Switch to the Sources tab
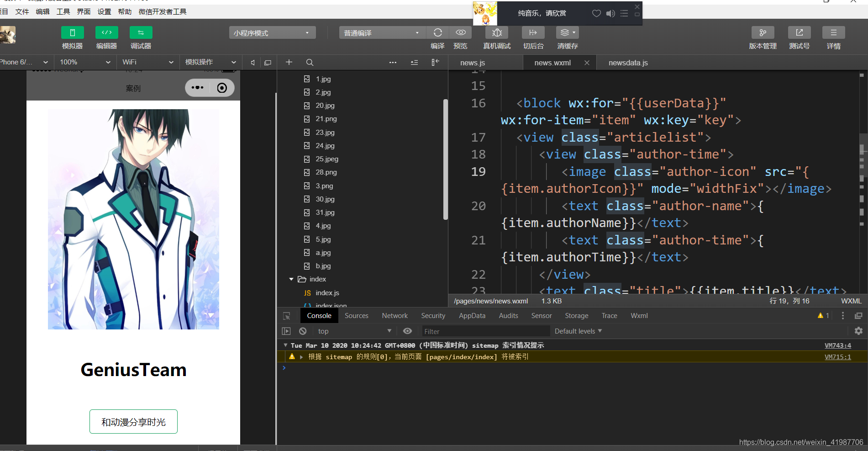Viewport: 868px width, 451px height. pos(356,316)
